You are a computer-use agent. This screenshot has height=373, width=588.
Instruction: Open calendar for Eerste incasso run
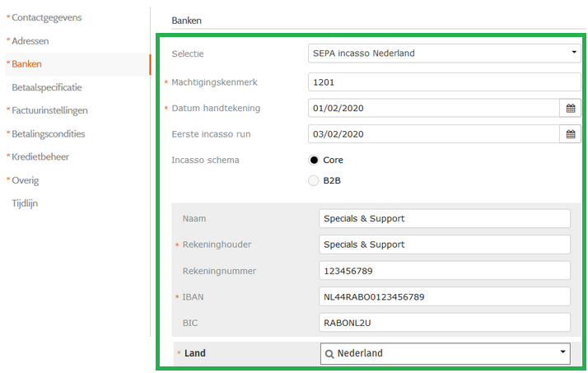[x=570, y=133]
